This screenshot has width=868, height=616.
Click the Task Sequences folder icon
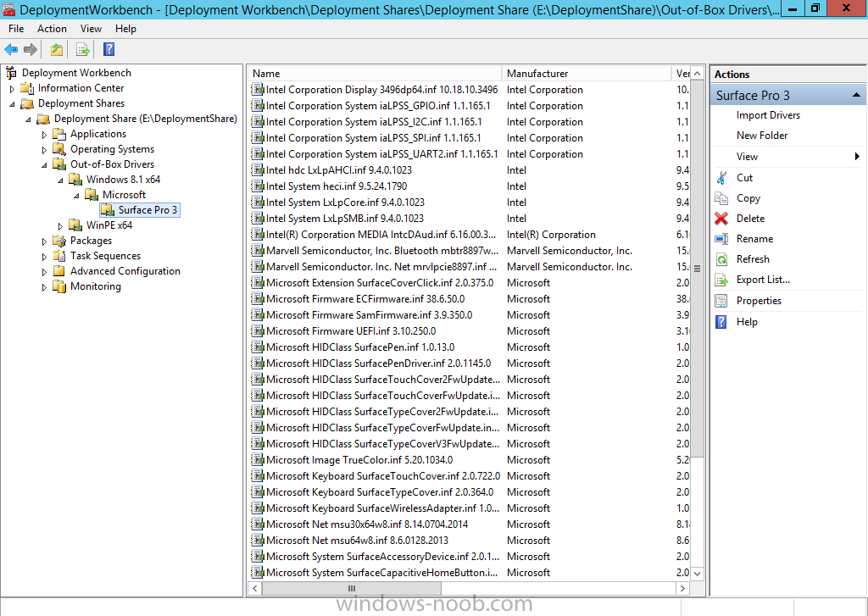(x=59, y=256)
